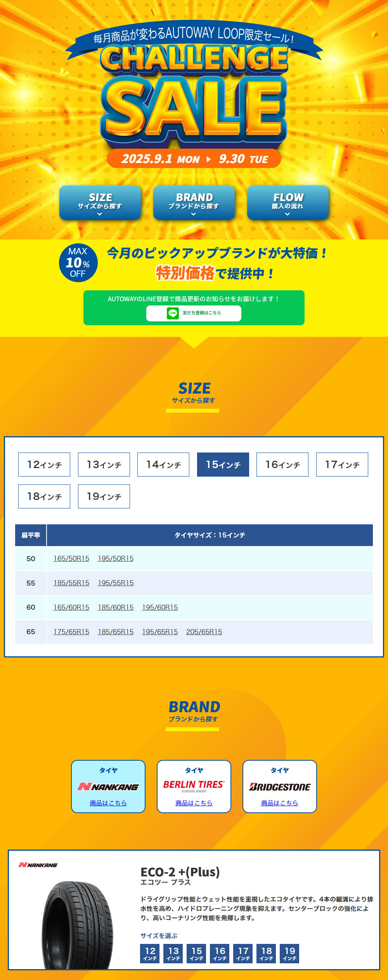Click the green LINE logo icon
The image size is (388, 980).
coord(173,313)
